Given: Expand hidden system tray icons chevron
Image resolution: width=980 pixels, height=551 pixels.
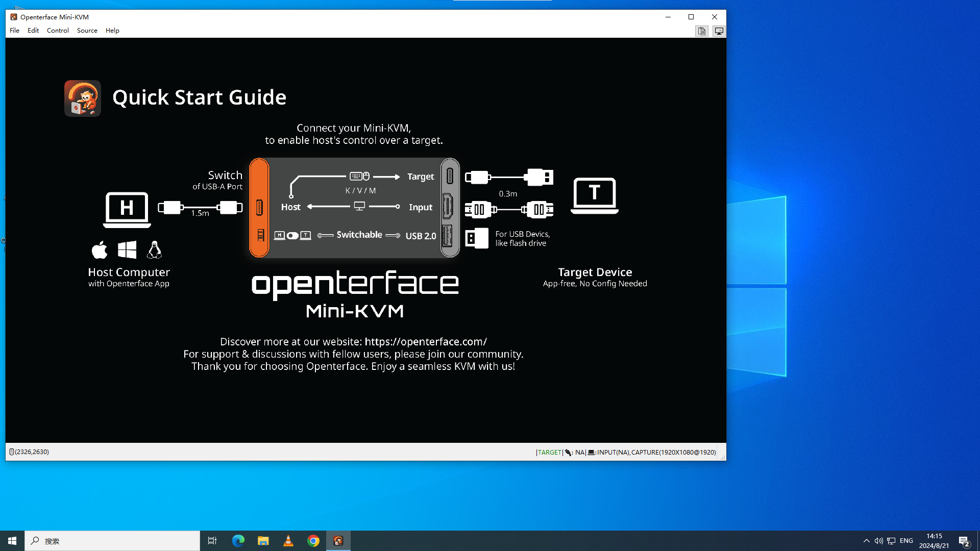Looking at the screenshot, I should pos(866,541).
